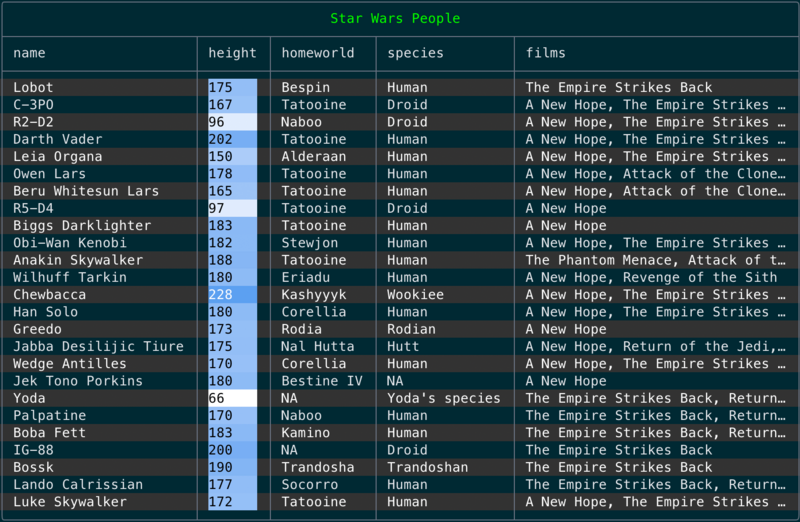Click the name Luke Skywalker
This screenshot has width=800, height=522.
tap(70, 502)
